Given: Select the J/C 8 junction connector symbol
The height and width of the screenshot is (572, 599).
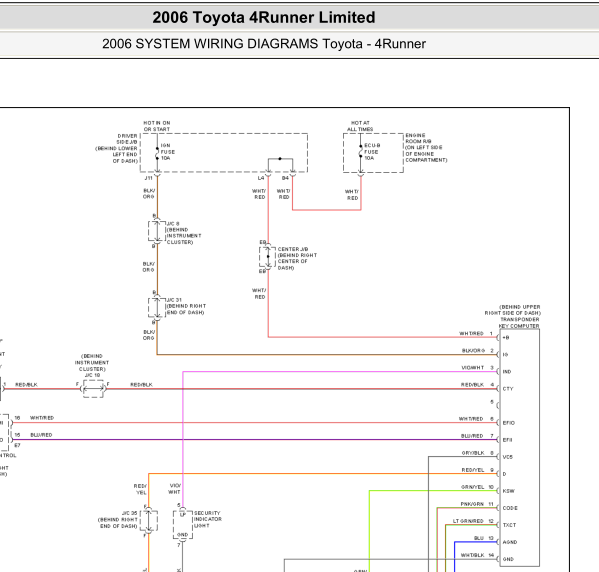Looking at the screenshot, I should (x=157, y=231).
